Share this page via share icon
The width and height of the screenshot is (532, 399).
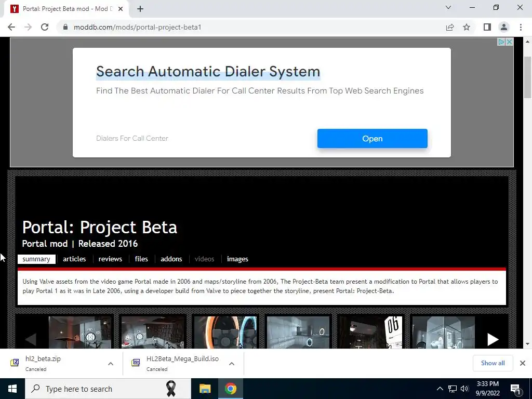coord(450,27)
